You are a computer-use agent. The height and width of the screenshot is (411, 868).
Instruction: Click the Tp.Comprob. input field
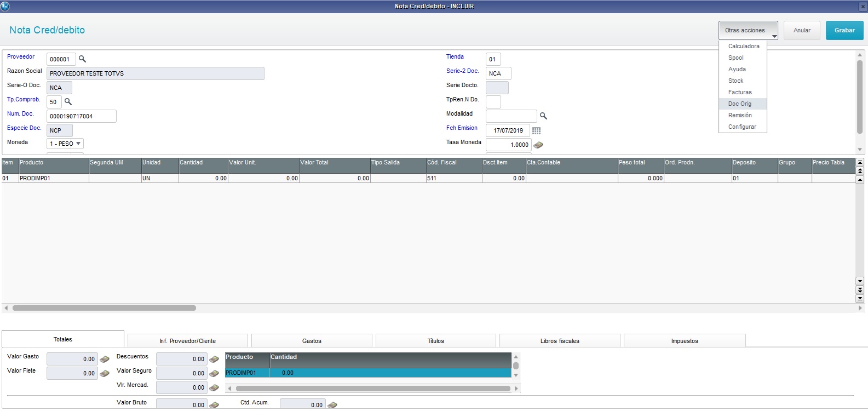[54, 102]
